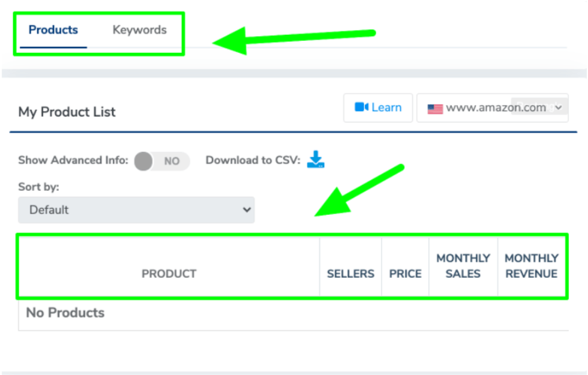Click the chevron on marketplace dropdown
Image resolution: width=588 pixels, height=375 pixels.
(559, 107)
